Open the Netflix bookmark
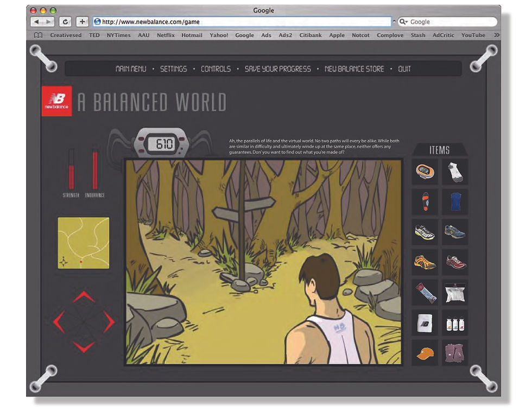The image size is (532, 411). (x=166, y=35)
